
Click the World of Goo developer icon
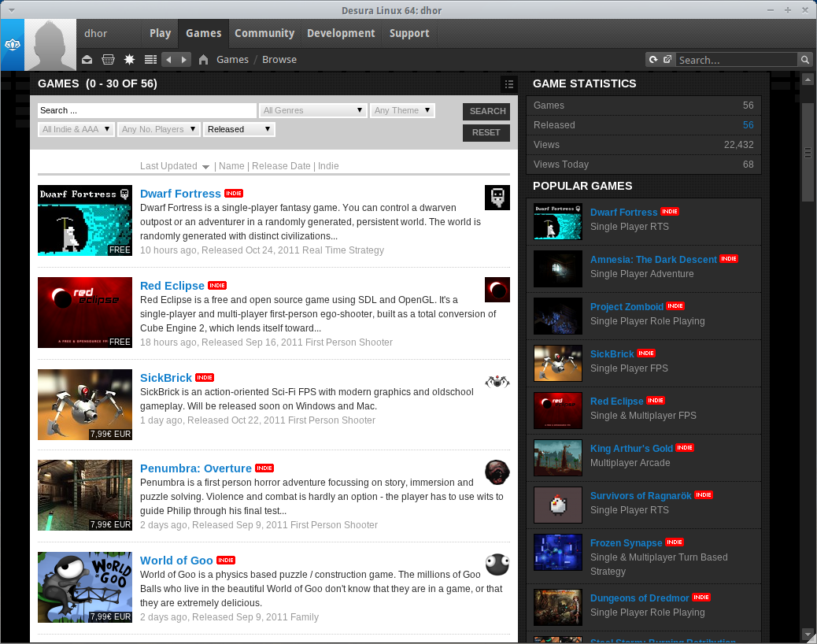497,564
